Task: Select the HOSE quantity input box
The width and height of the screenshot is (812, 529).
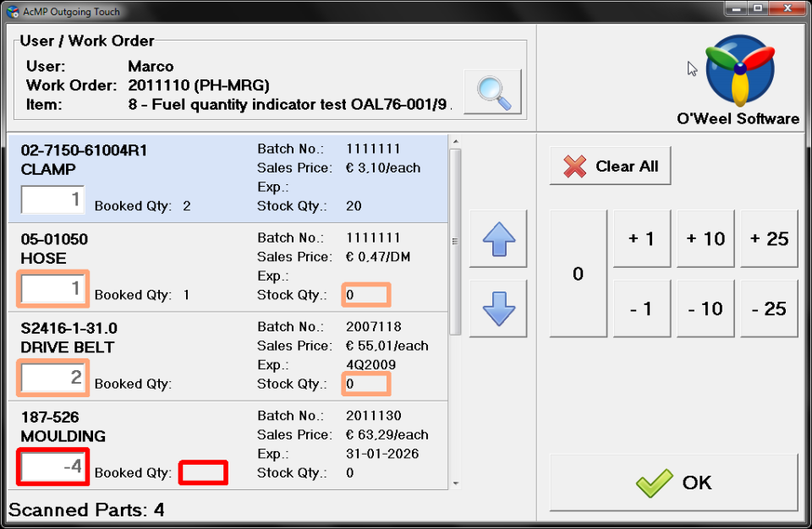Action: [52, 288]
